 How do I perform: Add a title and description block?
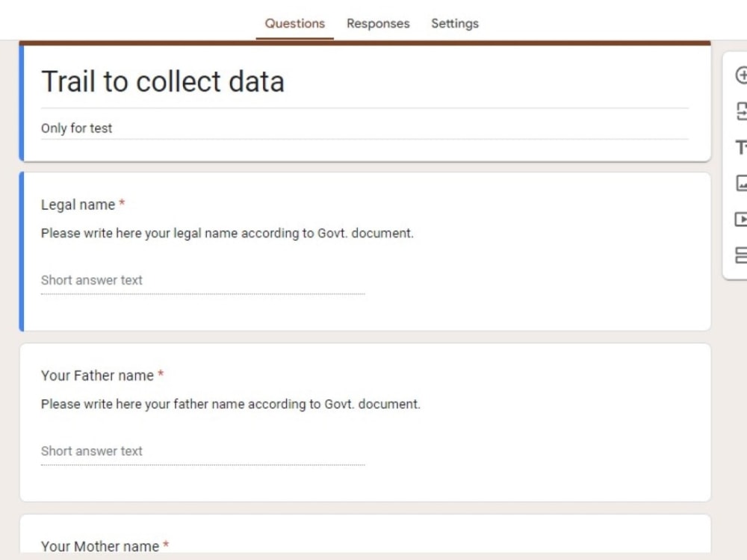[x=741, y=148]
